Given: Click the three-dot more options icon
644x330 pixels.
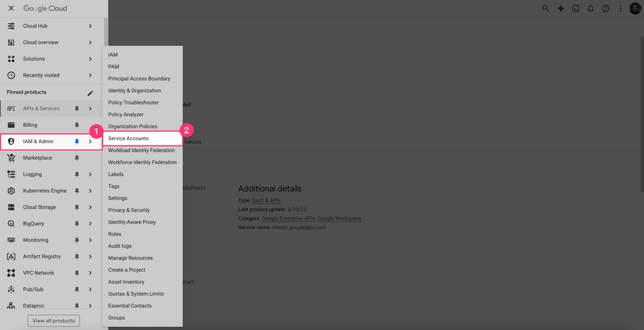Looking at the screenshot, I should click(x=620, y=8).
